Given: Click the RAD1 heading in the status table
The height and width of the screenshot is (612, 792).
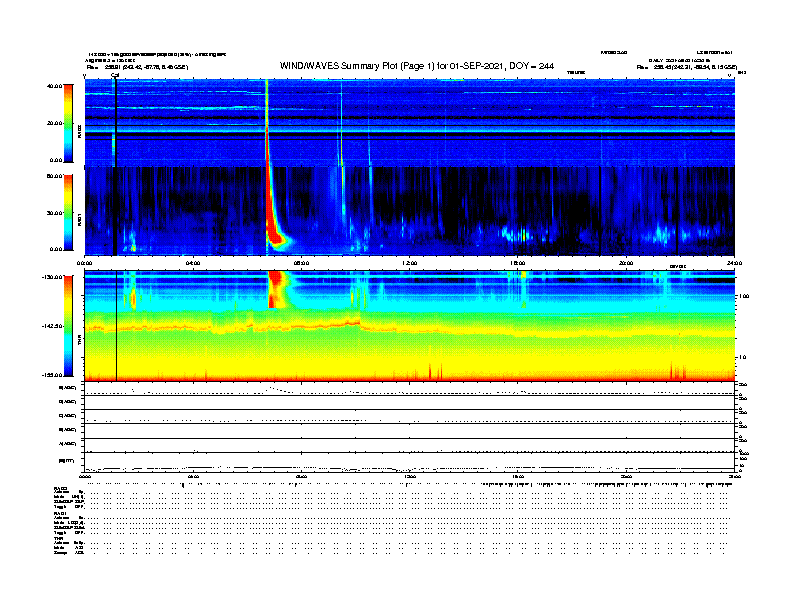Looking at the screenshot, I should [61, 514].
